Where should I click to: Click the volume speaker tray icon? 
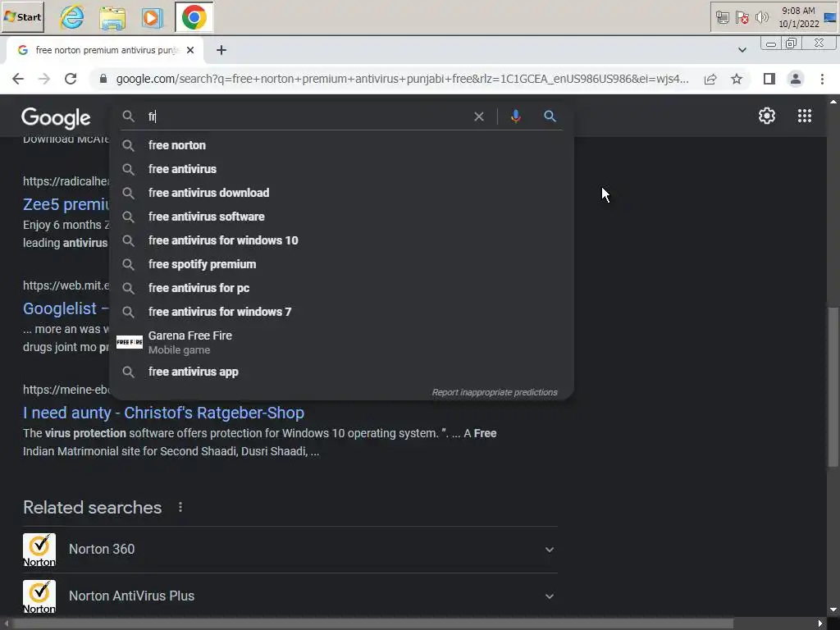pos(761,18)
